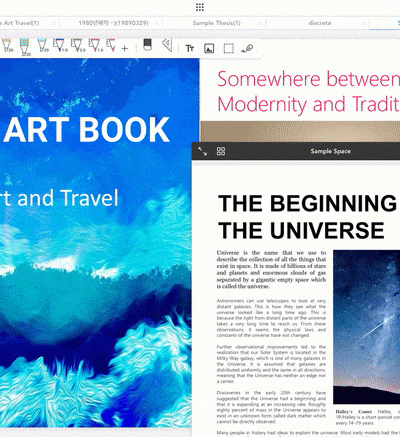Click the Sample Space popup title
The height and width of the screenshot is (437, 400).
[x=331, y=151]
